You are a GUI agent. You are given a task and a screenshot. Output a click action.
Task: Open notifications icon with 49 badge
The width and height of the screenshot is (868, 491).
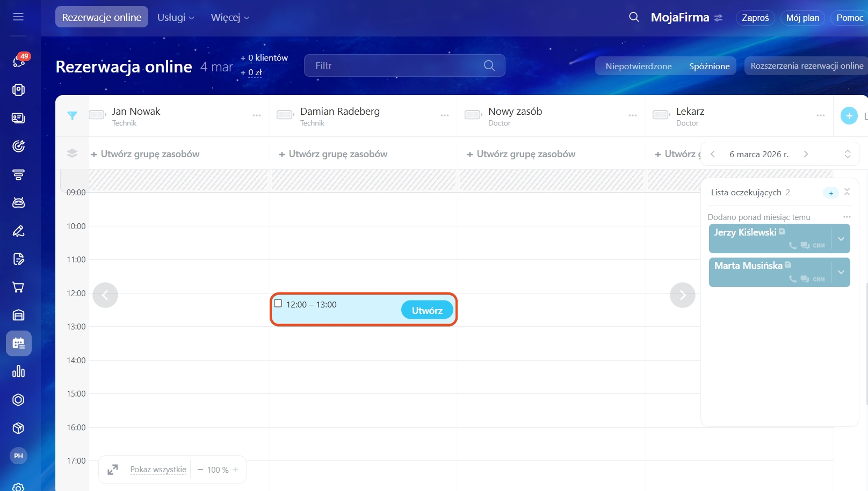click(19, 61)
